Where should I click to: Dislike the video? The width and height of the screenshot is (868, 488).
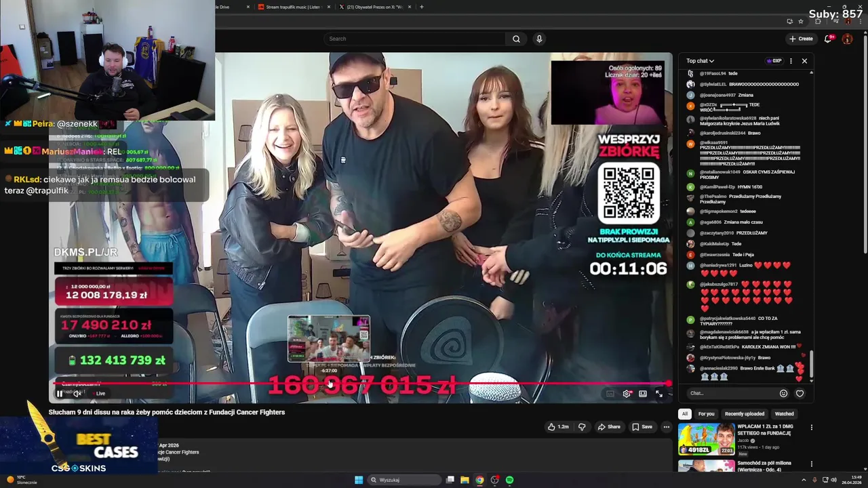[581, 427]
